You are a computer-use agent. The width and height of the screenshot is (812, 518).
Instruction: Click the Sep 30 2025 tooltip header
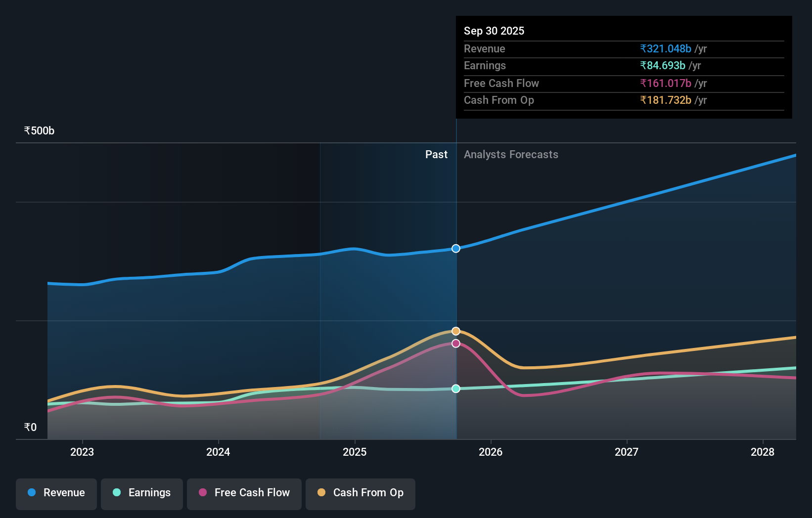click(494, 31)
